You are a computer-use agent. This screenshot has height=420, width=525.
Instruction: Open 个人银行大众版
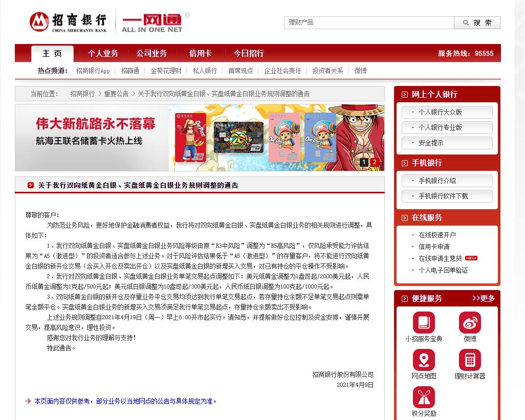(x=447, y=112)
